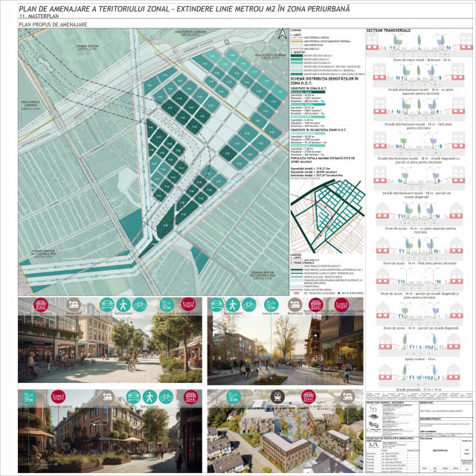Image resolution: width=476 pixels, height=476 pixels.
Task: Click the red shop icon in the aerial render
Action: [x=309, y=397]
